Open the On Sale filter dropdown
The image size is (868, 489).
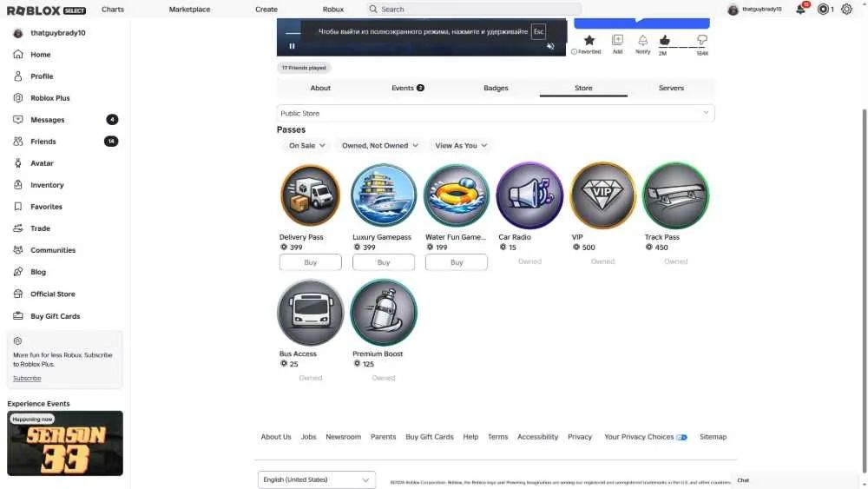(306, 146)
